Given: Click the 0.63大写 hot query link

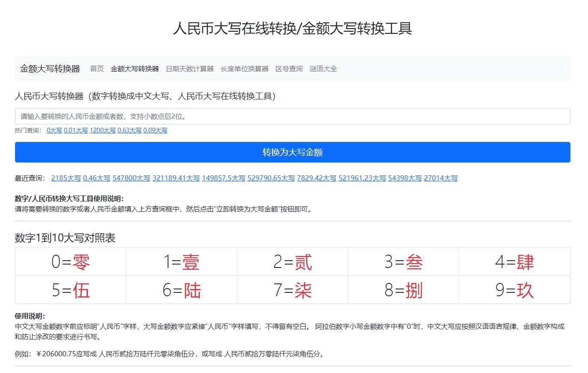Looking at the screenshot, I should click(x=129, y=130).
